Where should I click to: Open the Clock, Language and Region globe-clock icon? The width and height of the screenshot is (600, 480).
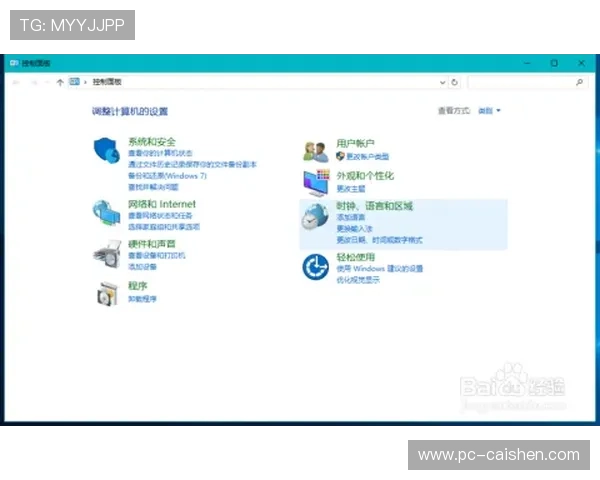315,216
